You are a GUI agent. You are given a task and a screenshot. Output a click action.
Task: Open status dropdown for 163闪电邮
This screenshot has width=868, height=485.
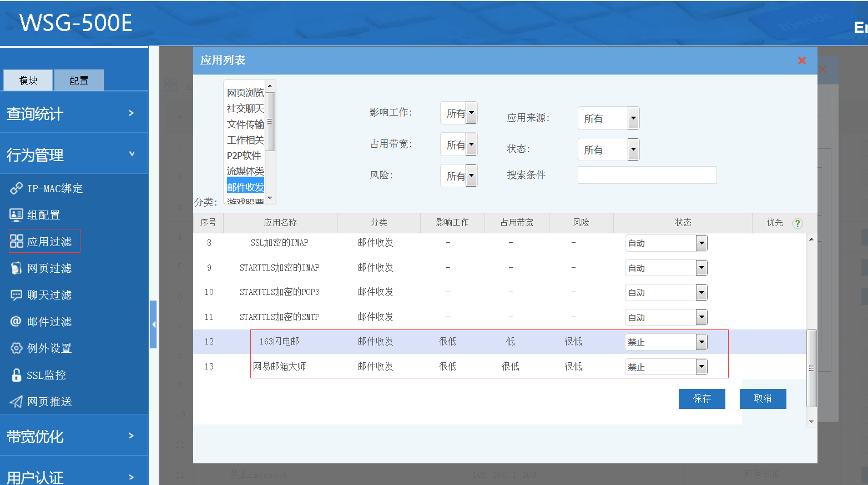coord(666,342)
